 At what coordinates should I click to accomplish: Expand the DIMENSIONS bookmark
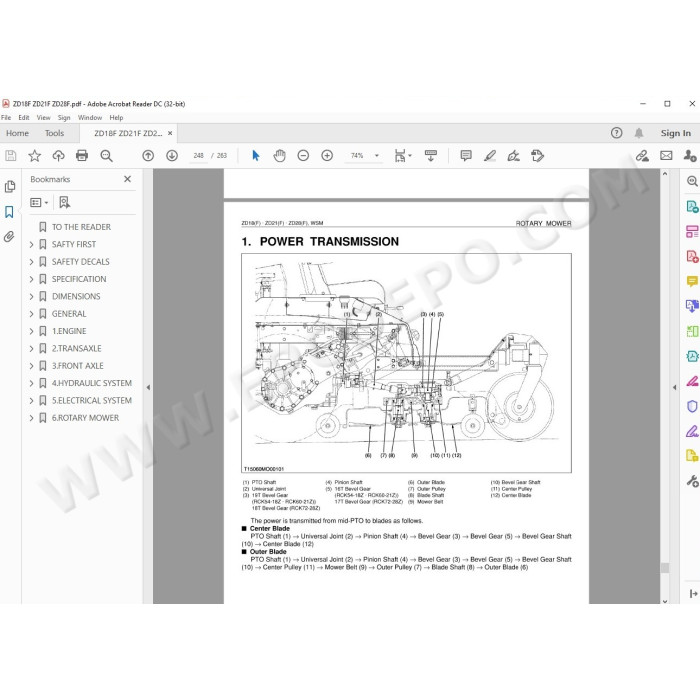31,296
